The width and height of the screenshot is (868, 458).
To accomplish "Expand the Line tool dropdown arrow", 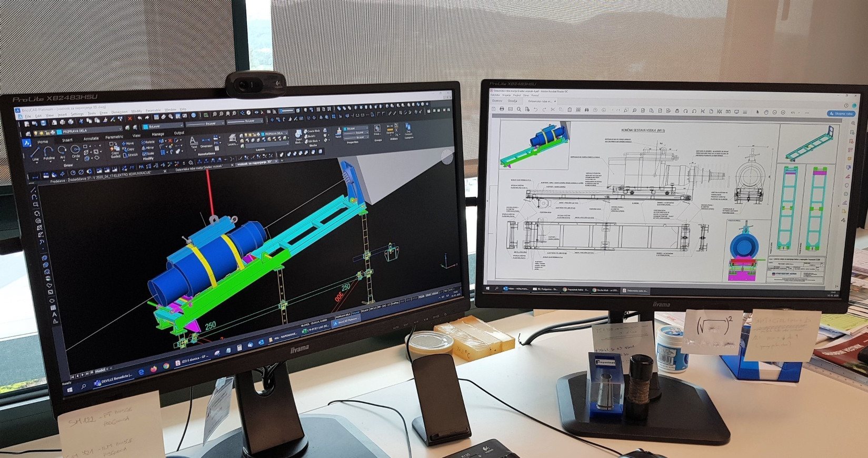I will click(x=36, y=163).
